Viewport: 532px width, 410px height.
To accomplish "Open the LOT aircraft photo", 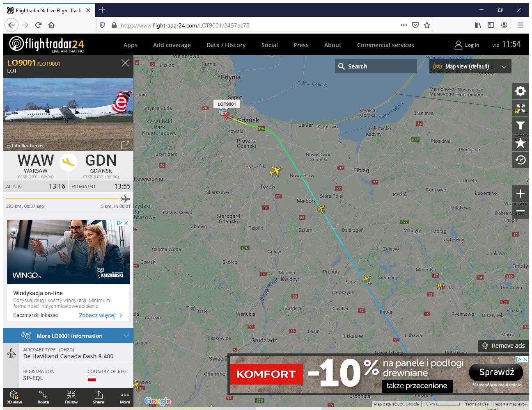I will pos(68,114).
